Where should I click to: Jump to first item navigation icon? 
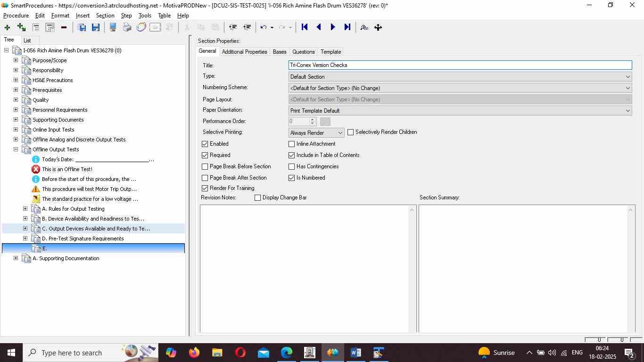tap(305, 27)
